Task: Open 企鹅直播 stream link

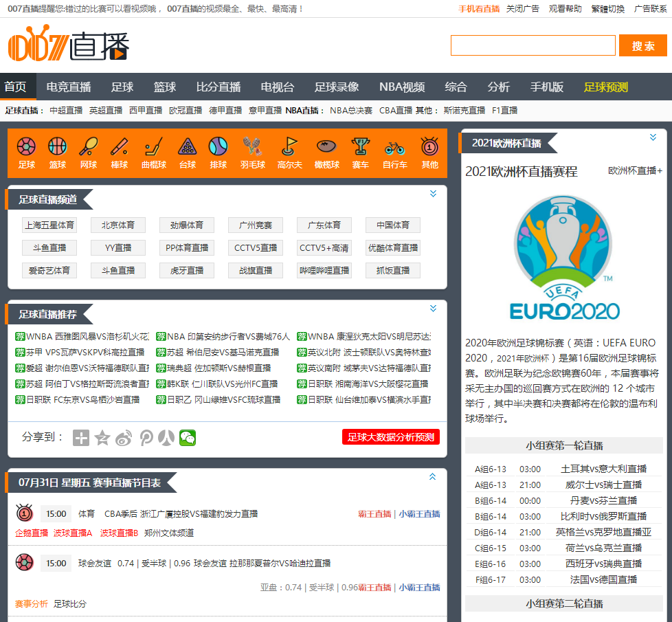Action: (32, 533)
